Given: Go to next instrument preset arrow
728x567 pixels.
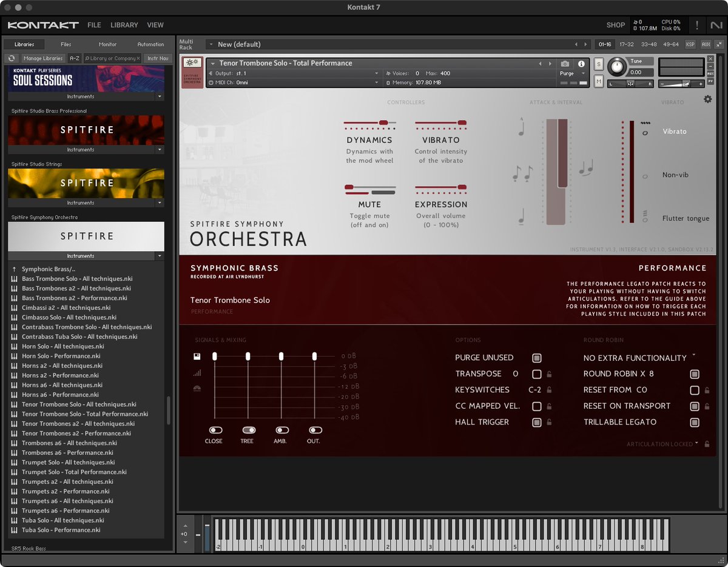Looking at the screenshot, I should click(x=549, y=64).
